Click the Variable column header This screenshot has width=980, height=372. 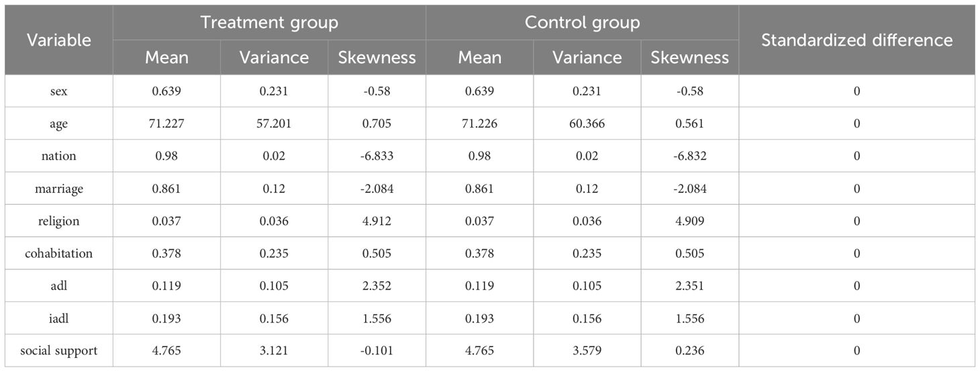point(59,40)
